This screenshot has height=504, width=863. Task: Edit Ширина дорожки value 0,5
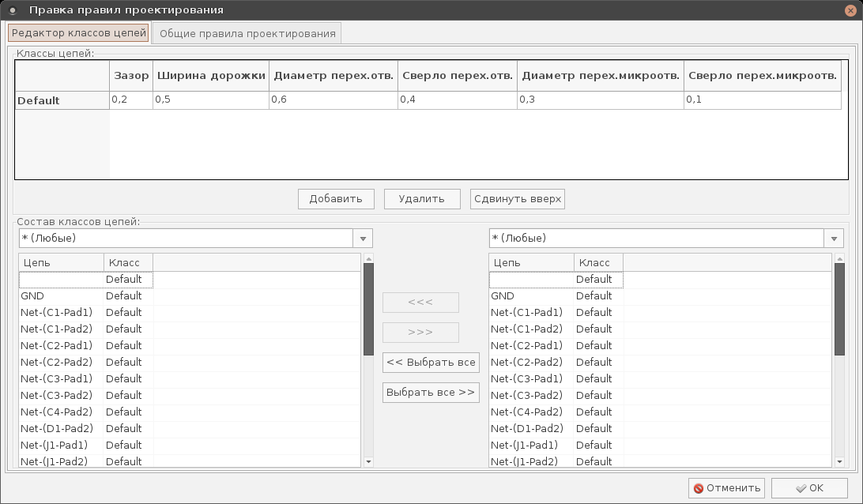point(211,100)
